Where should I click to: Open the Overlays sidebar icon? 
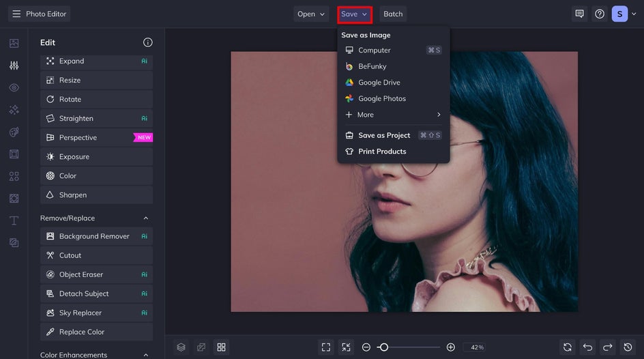tap(14, 199)
